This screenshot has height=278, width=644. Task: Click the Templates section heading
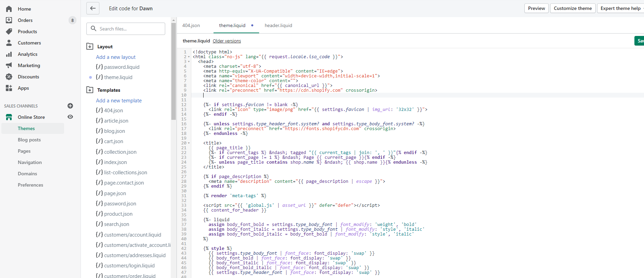[109, 90]
